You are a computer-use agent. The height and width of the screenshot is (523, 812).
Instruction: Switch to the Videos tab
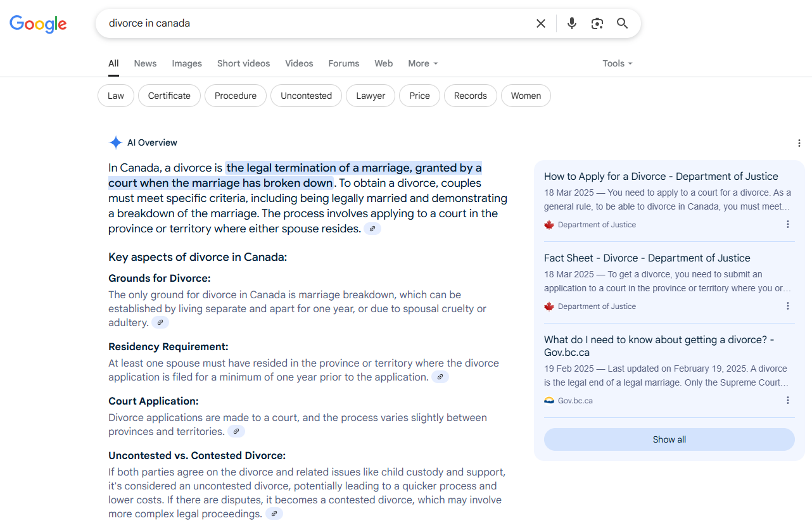(299, 63)
